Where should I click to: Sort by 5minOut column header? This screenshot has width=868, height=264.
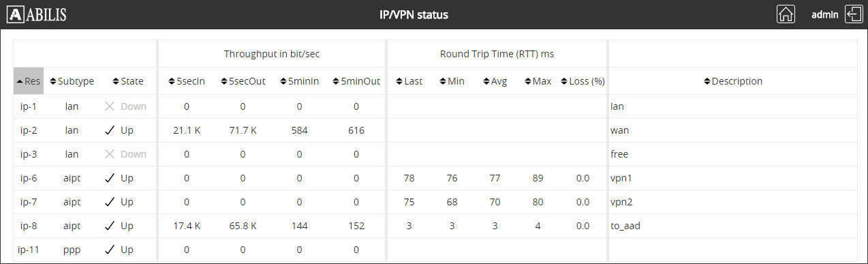coord(356,81)
